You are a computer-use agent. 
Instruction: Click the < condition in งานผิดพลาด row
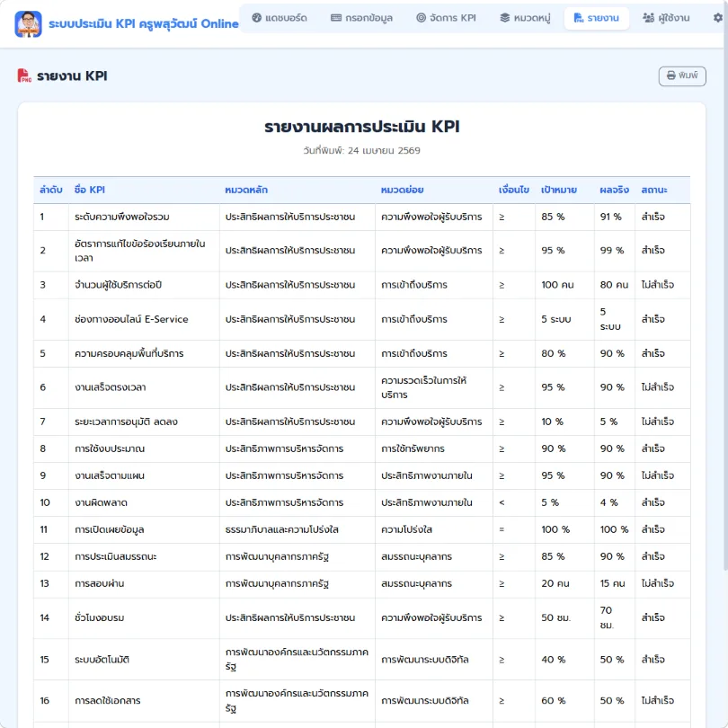pos(502,502)
